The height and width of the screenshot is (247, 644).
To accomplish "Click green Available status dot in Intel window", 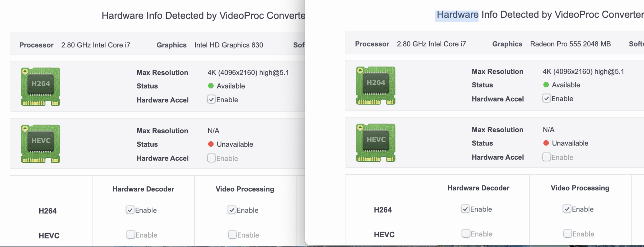I will click(x=211, y=86).
